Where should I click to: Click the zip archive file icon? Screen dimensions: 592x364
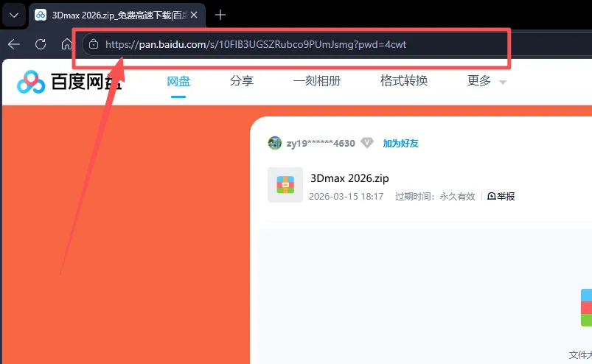pos(285,185)
